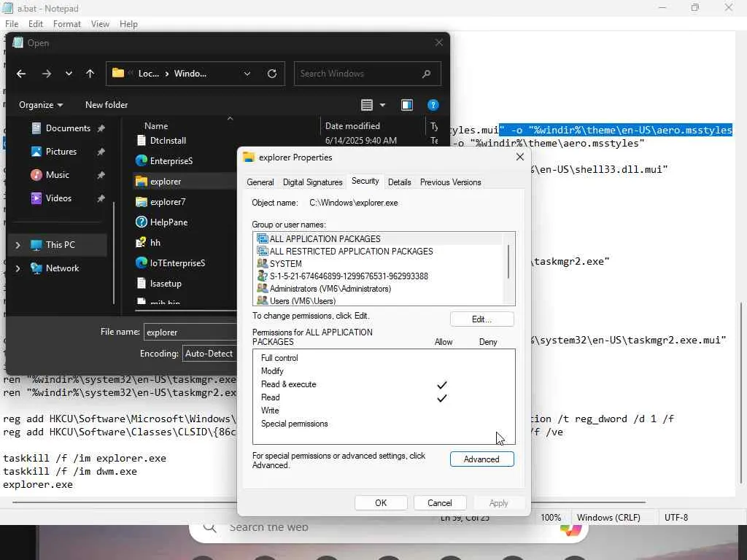Select the explorer7 file icon

coord(141,202)
